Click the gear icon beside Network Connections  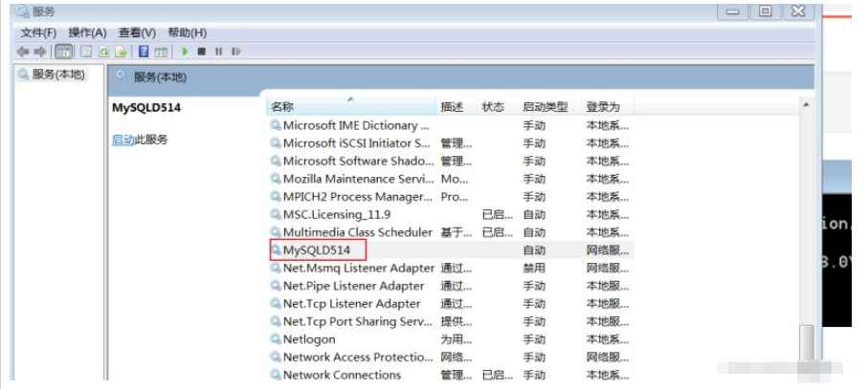click(276, 375)
